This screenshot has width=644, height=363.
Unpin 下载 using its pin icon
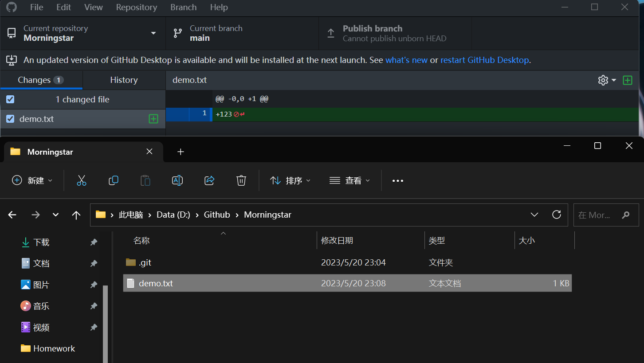[x=94, y=242]
